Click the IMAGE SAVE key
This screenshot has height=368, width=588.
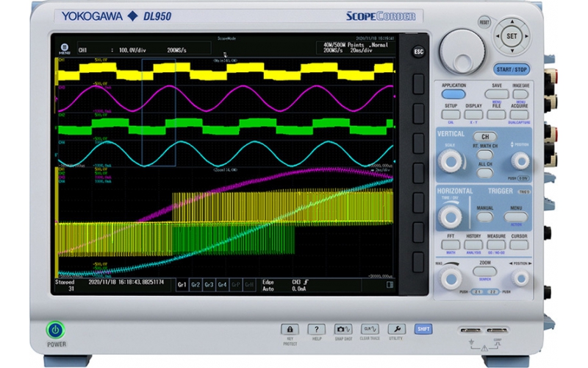(x=520, y=94)
